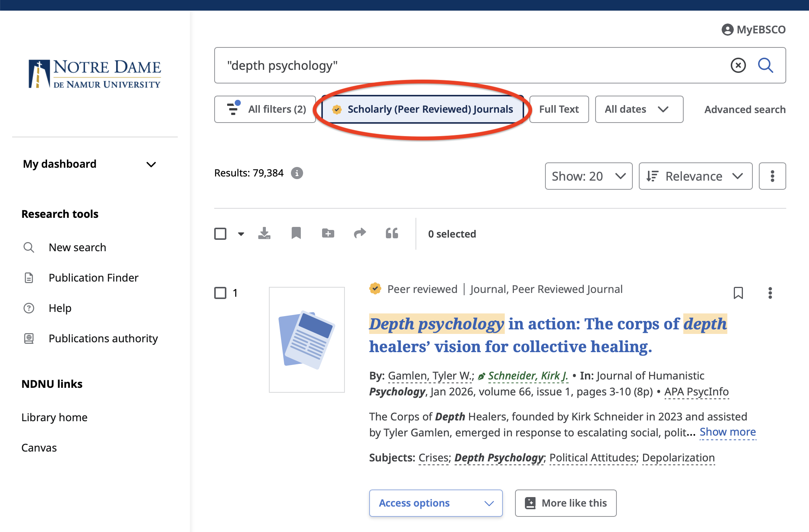Cite selected results quote icon

392,233
